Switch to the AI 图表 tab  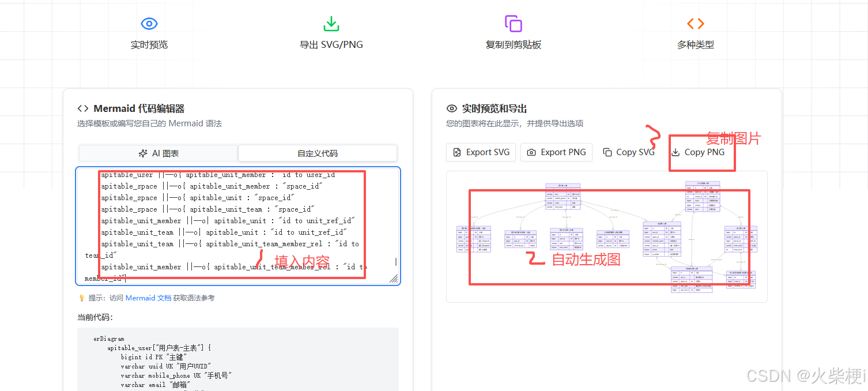[x=158, y=153]
